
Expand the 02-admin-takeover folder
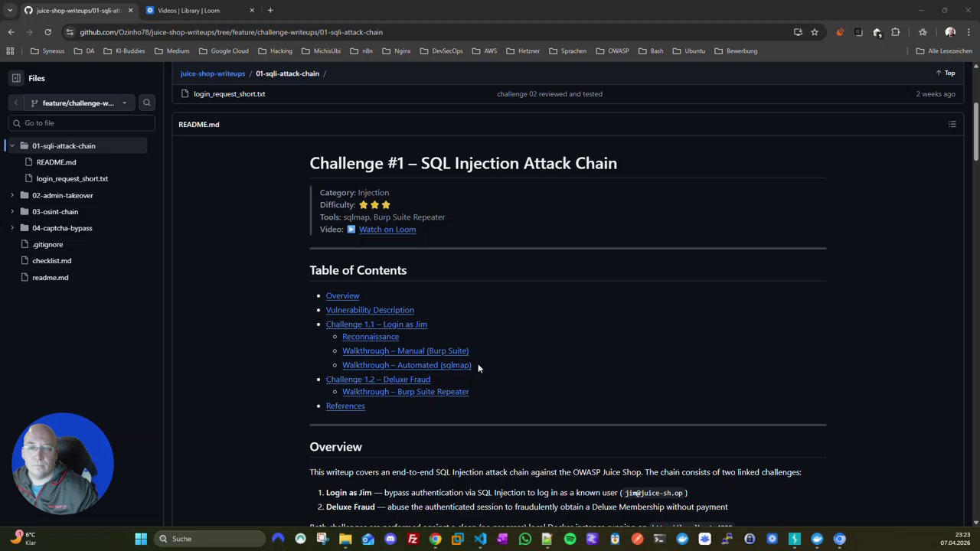coord(12,195)
